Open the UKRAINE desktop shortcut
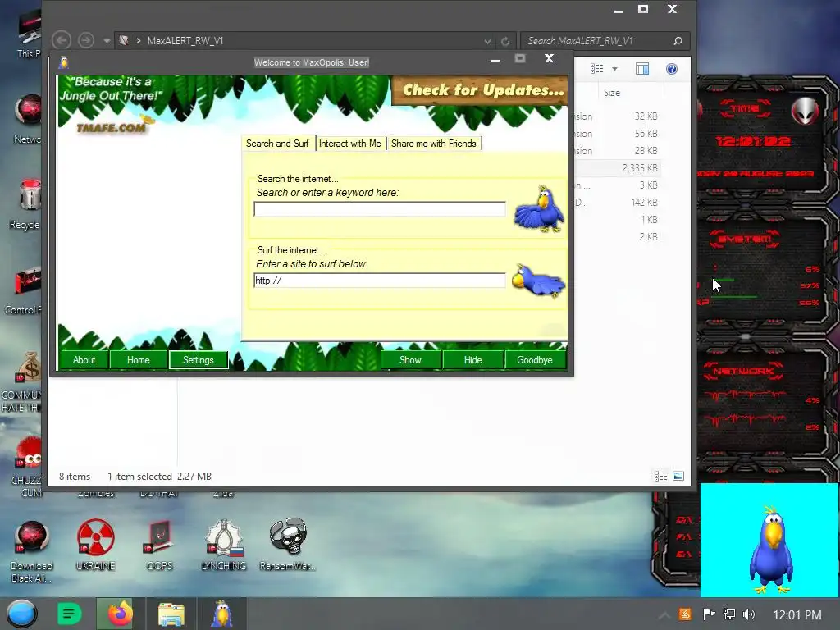 (95, 545)
